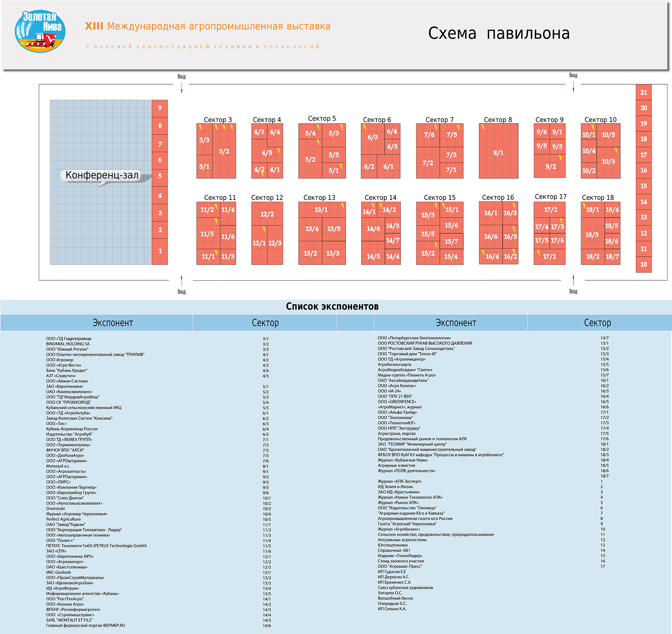Click sector value 14/7 in the list

pyautogui.click(x=604, y=338)
